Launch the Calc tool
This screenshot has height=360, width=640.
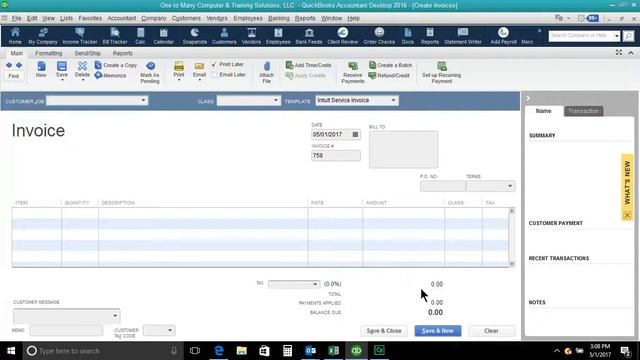click(140, 36)
